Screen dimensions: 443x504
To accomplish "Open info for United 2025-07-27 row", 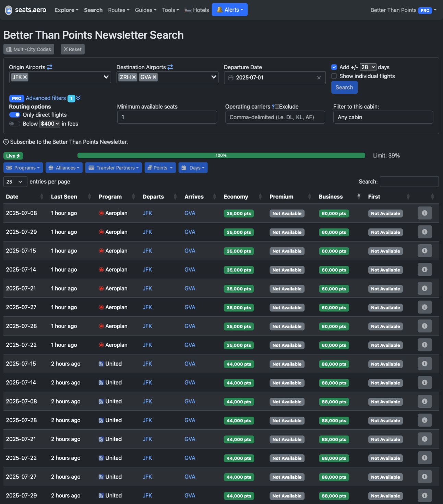I will (x=424, y=477).
